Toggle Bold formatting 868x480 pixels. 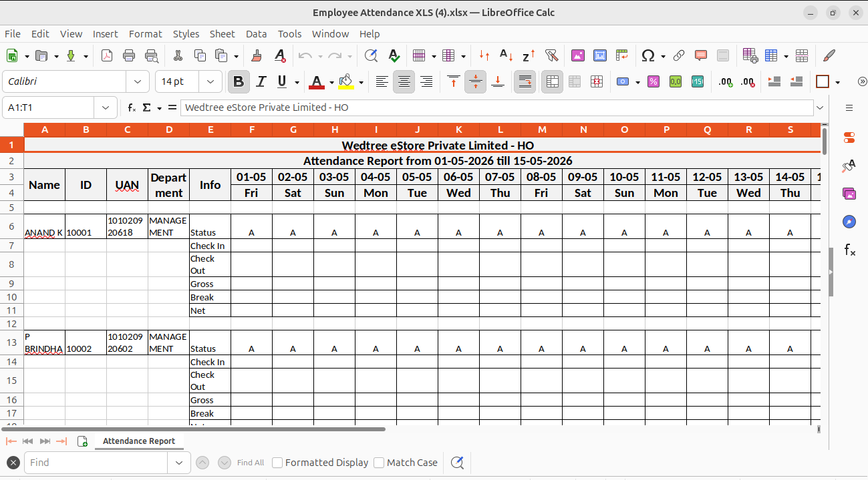(x=239, y=82)
